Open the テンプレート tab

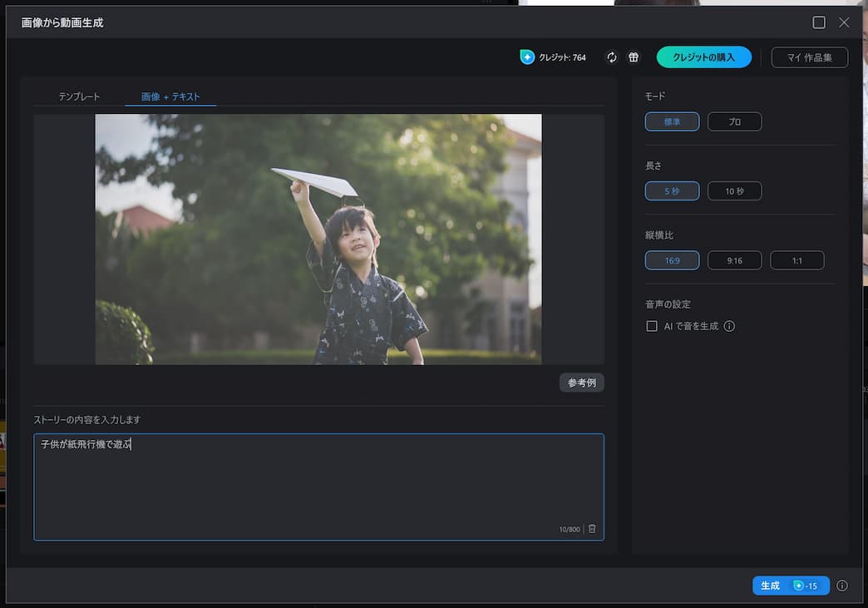click(x=79, y=96)
